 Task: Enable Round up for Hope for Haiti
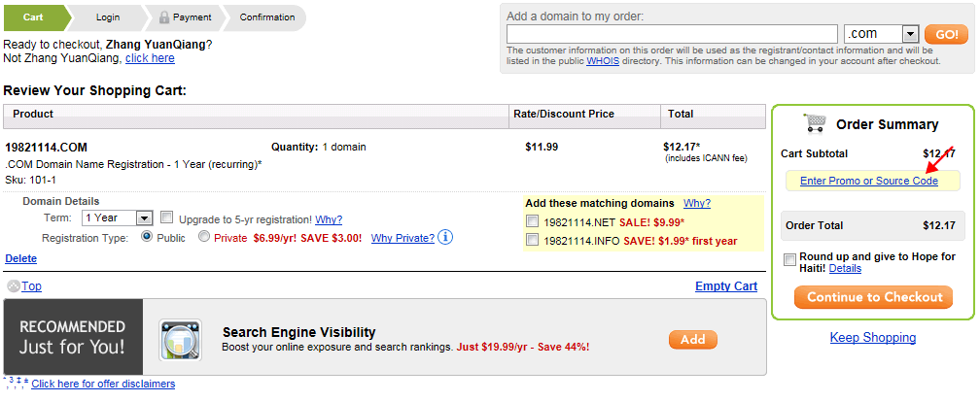coord(790,258)
